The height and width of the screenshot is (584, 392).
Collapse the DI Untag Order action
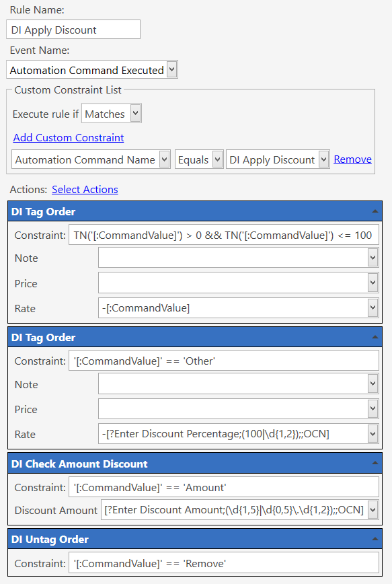pos(375,539)
